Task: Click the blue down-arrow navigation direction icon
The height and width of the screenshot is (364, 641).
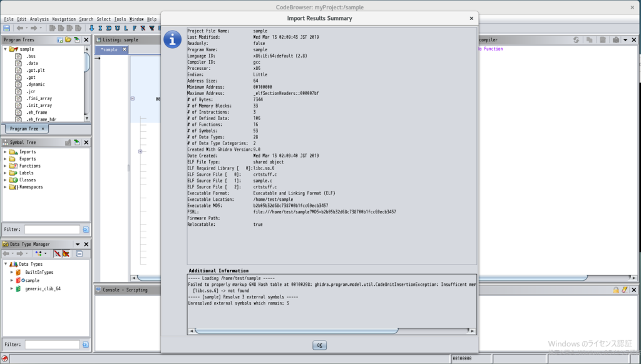Action: (91, 28)
